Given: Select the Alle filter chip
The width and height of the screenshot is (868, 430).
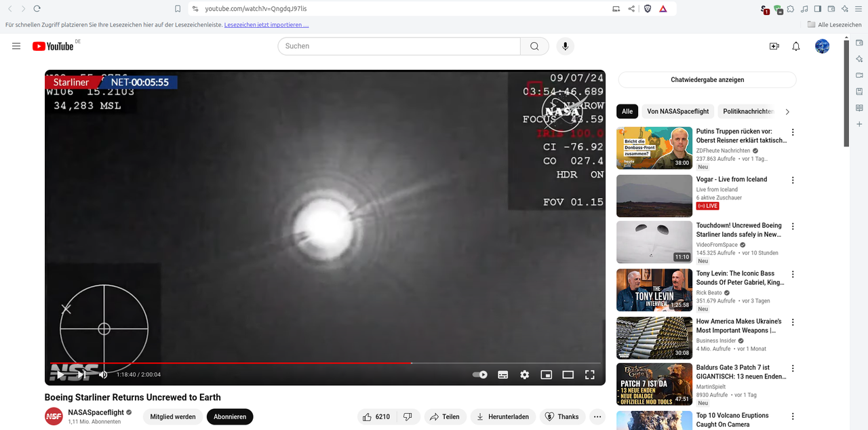Looking at the screenshot, I should pyautogui.click(x=627, y=111).
